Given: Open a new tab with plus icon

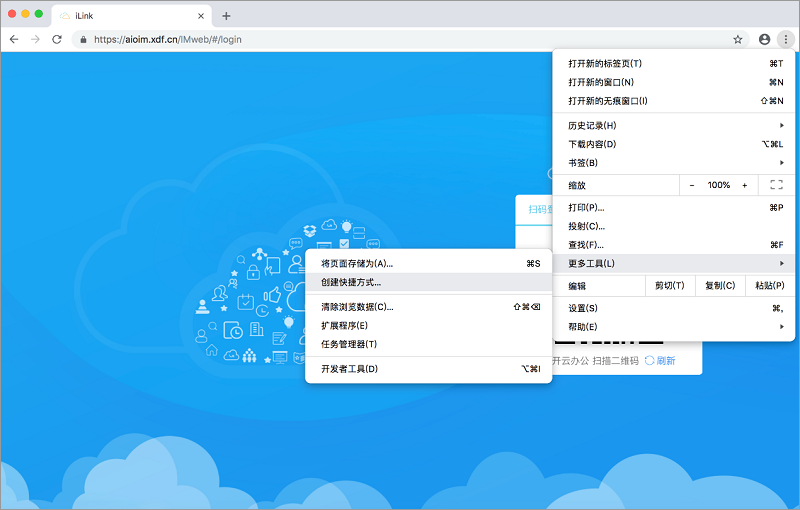Looking at the screenshot, I should click(x=226, y=16).
